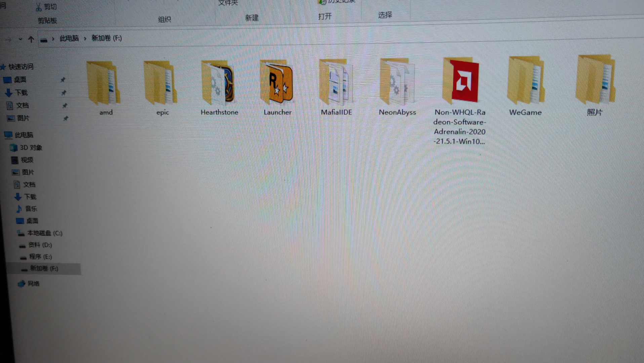Open 图片 under quick access
Image resolution: width=644 pixels, height=363 pixels.
click(23, 118)
